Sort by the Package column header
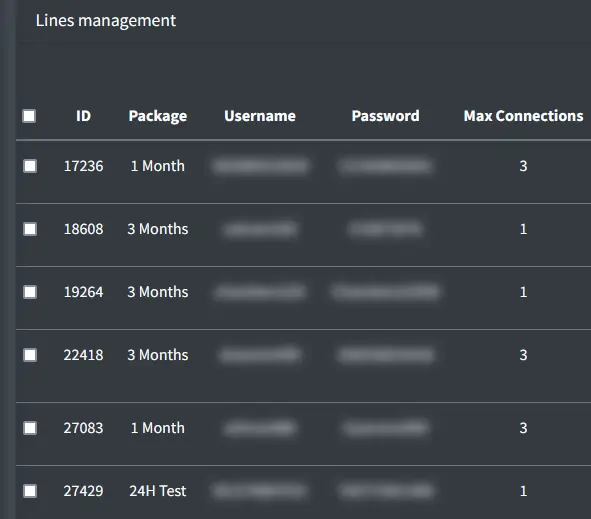The height and width of the screenshot is (519, 591). [158, 116]
